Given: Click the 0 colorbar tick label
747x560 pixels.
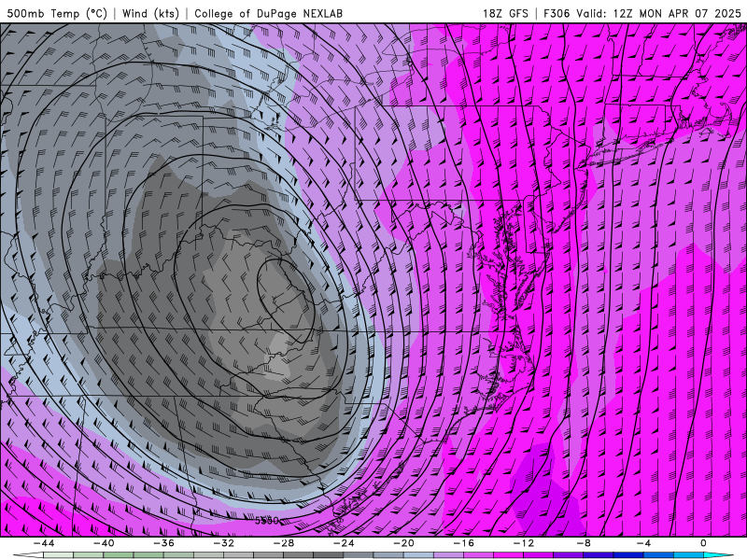Looking at the screenshot, I should (703, 543).
